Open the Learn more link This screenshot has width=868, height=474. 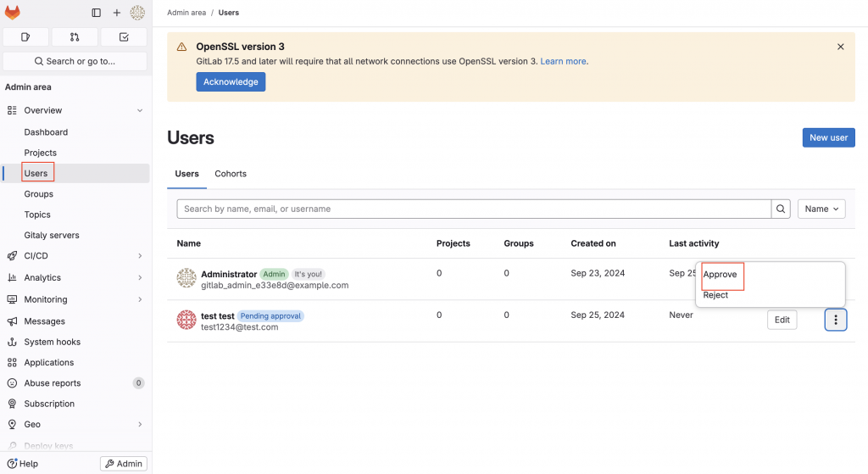(x=564, y=61)
